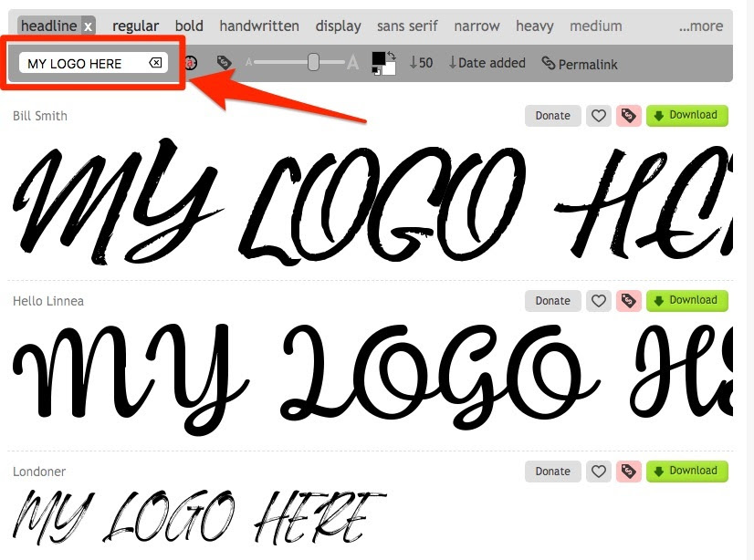Select the sans serif tag filter
The image size is (754, 560).
pos(407,26)
